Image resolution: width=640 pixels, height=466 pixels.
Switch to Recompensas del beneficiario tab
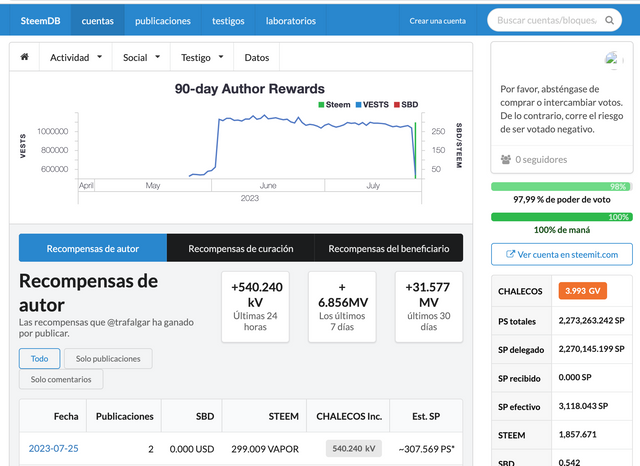[389, 249]
